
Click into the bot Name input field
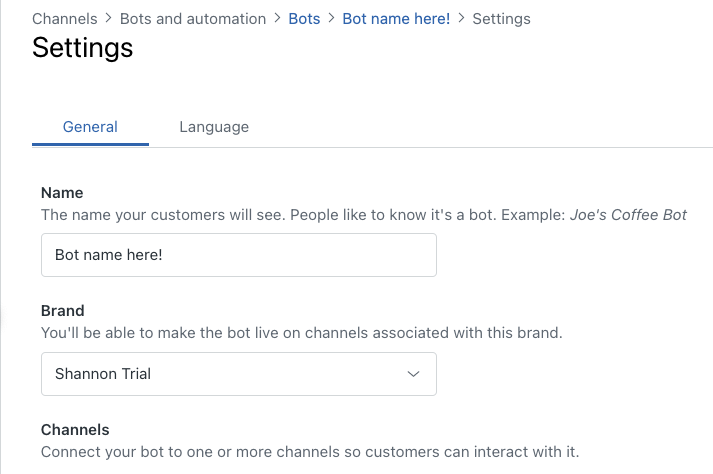click(x=238, y=255)
